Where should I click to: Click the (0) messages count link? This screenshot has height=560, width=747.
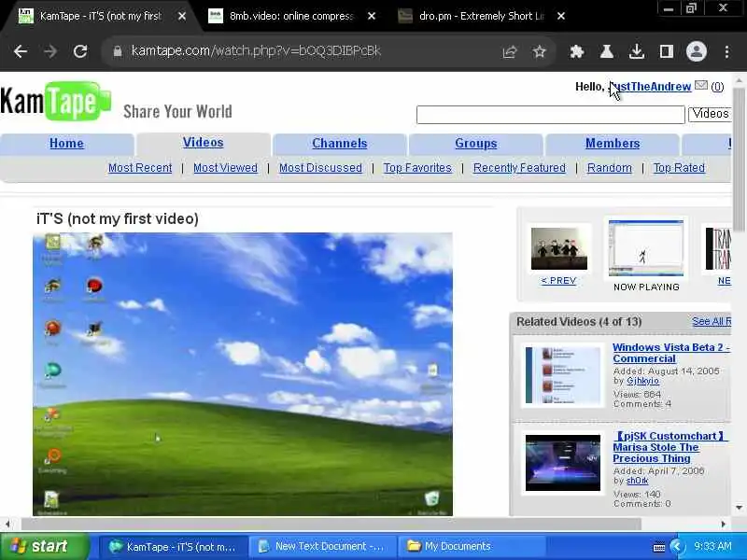pyautogui.click(x=717, y=87)
